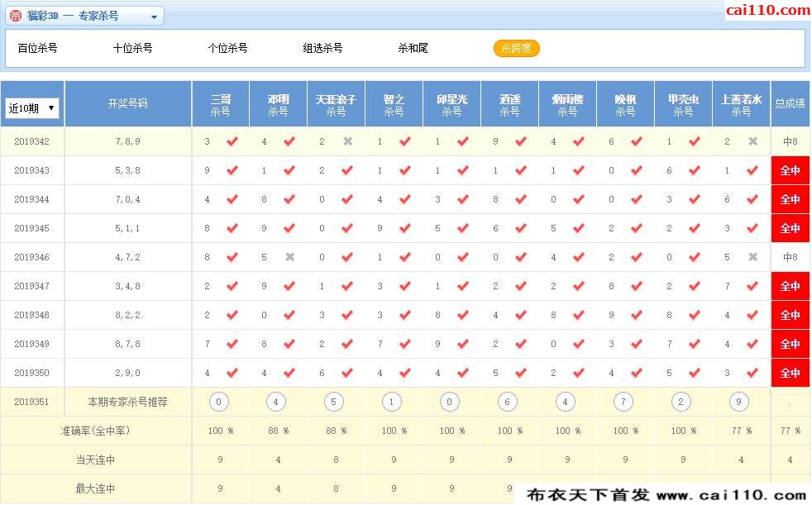Screen dimensions: 812x505
Task: Click circled 4 recommendation under 邓明
Action: pos(276,402)
